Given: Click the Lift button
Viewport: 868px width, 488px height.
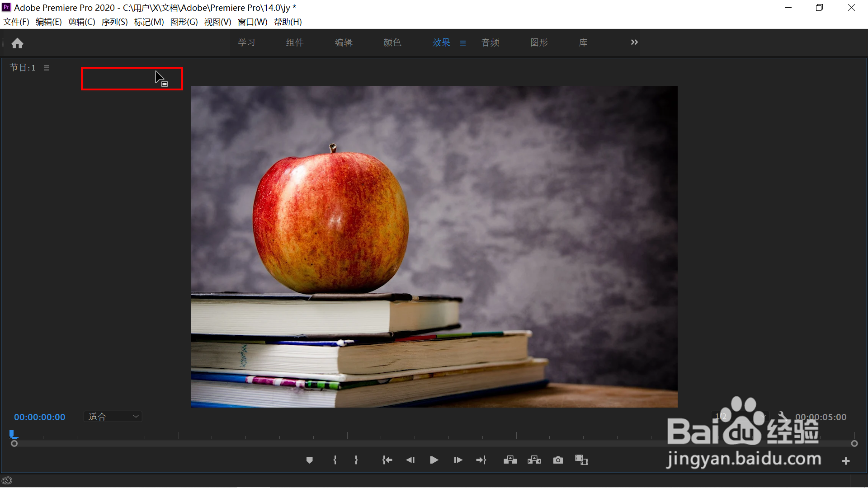Looking at the screenshot, I should tap(510, 460).
